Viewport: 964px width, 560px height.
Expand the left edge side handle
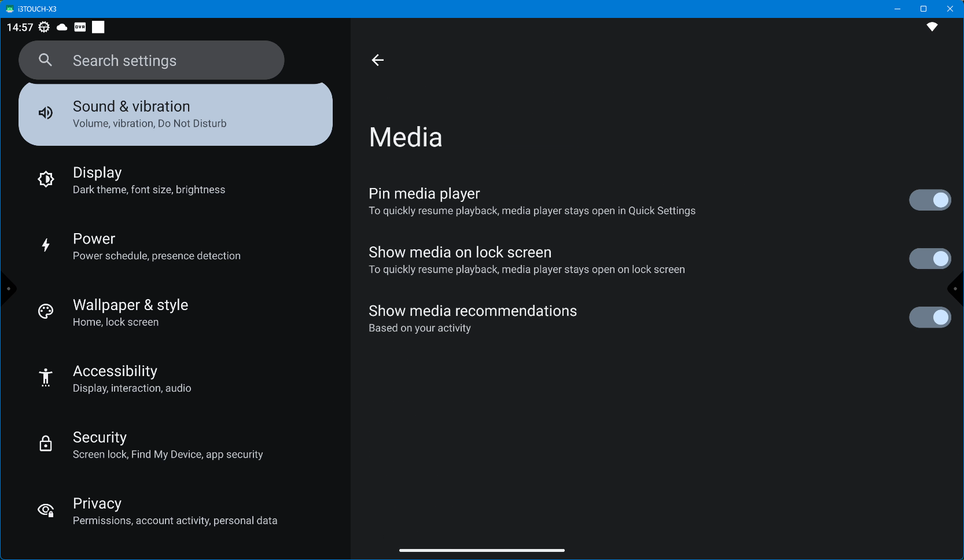click(x=7, y=289)
